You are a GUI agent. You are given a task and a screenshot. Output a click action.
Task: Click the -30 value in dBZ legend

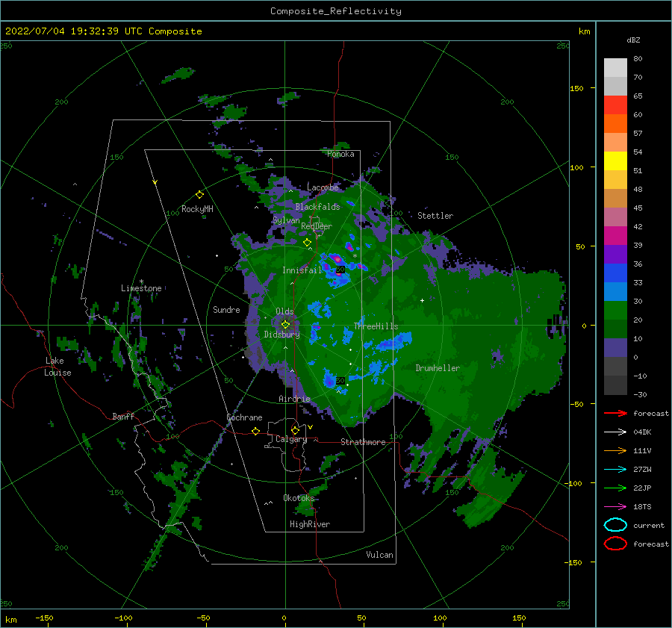[640, 394]
